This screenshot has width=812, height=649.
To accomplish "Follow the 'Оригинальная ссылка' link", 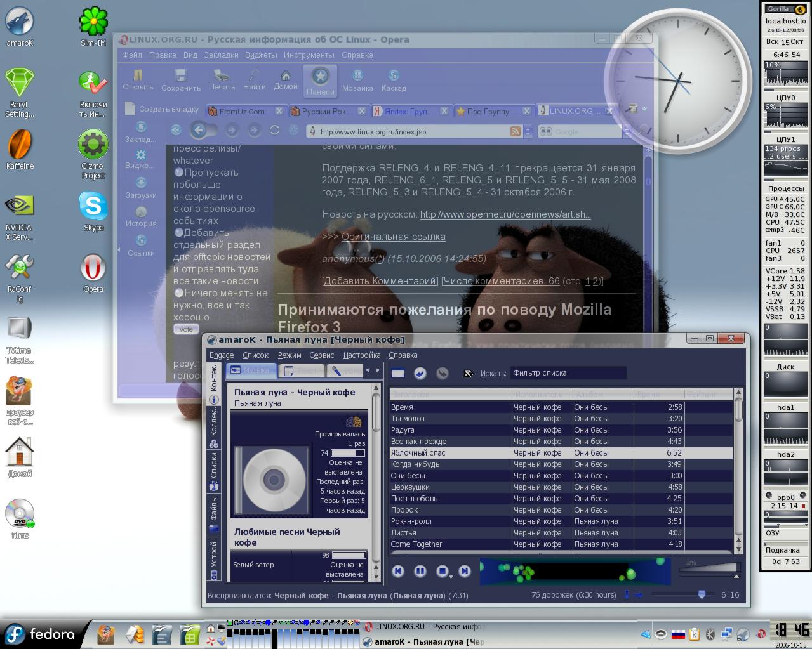I will click(x=393, y=237).
